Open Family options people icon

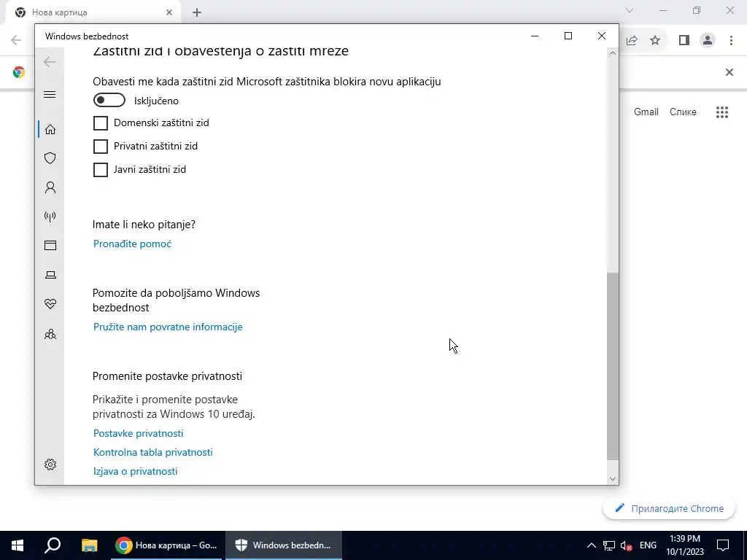(50, 334)
